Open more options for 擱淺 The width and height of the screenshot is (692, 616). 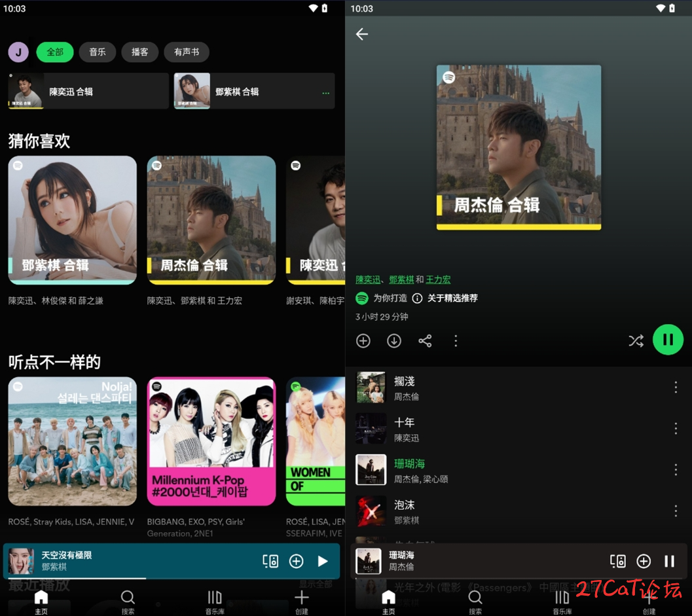click(x=676, y=388)
